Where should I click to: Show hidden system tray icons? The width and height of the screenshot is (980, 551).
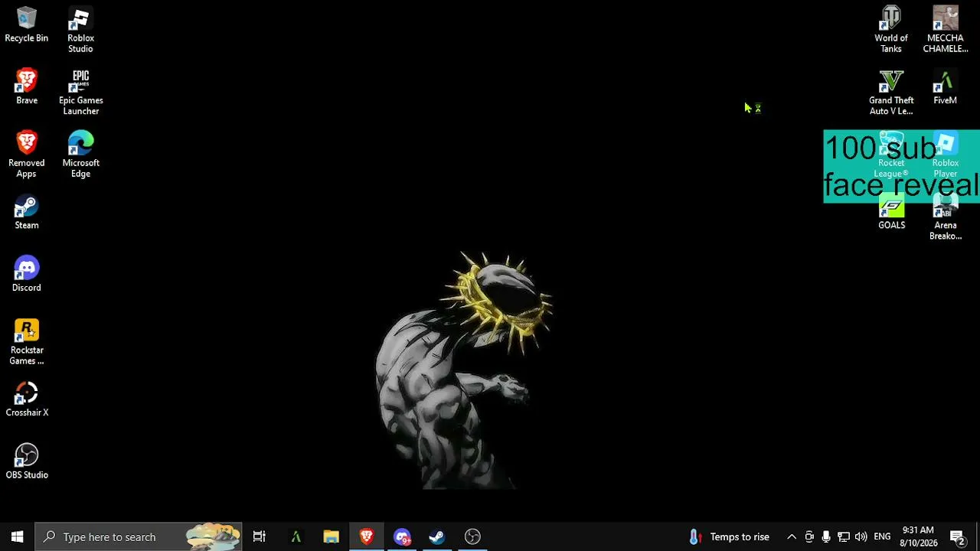(792, 536)
